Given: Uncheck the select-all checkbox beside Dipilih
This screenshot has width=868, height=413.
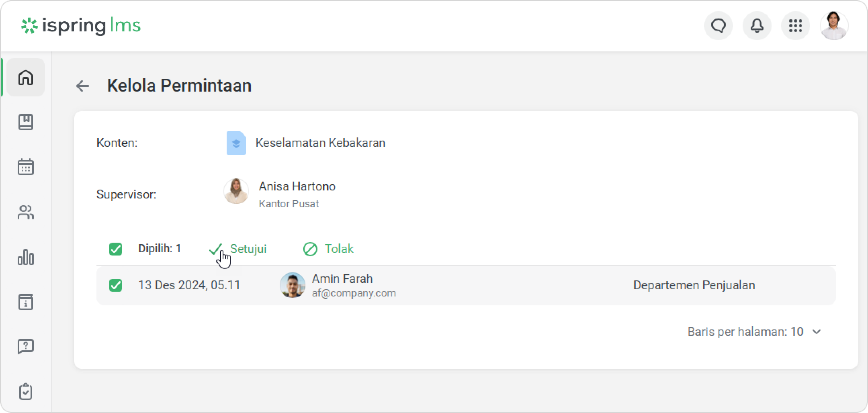Looking at the screenshot, I should point(116,249).
